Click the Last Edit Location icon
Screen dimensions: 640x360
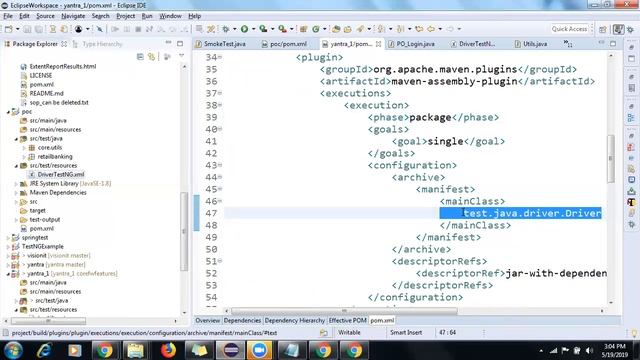click(419, 29)
